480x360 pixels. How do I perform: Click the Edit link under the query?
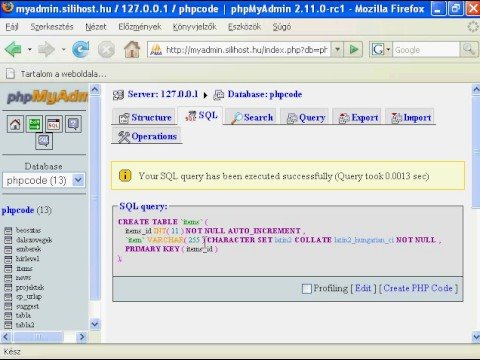tap(363, 288)
